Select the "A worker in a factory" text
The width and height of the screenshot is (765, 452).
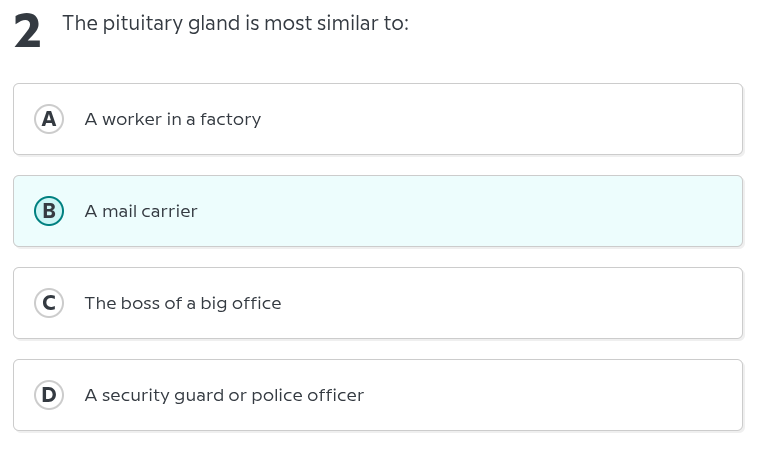pos(172,119)
